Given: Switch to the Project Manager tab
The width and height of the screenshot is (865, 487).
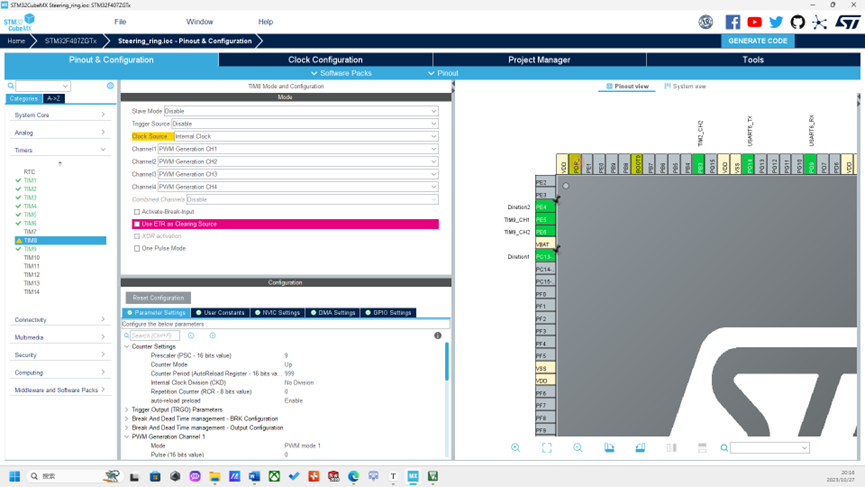Looking at the screenshot, I should (x=539, y=60).
